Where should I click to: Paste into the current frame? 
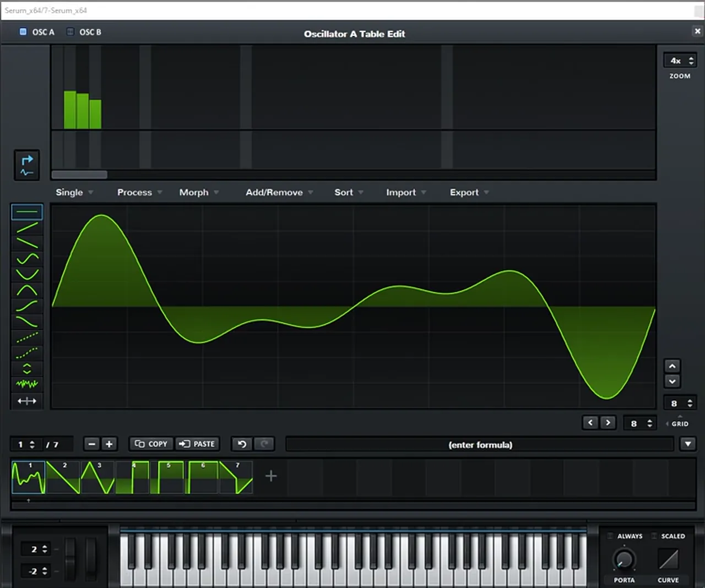pyautogui.click(x=197, y=444)
